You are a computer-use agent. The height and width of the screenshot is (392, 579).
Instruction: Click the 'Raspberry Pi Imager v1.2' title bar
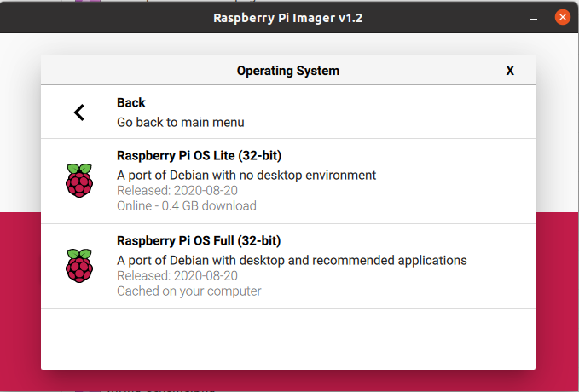288,18
